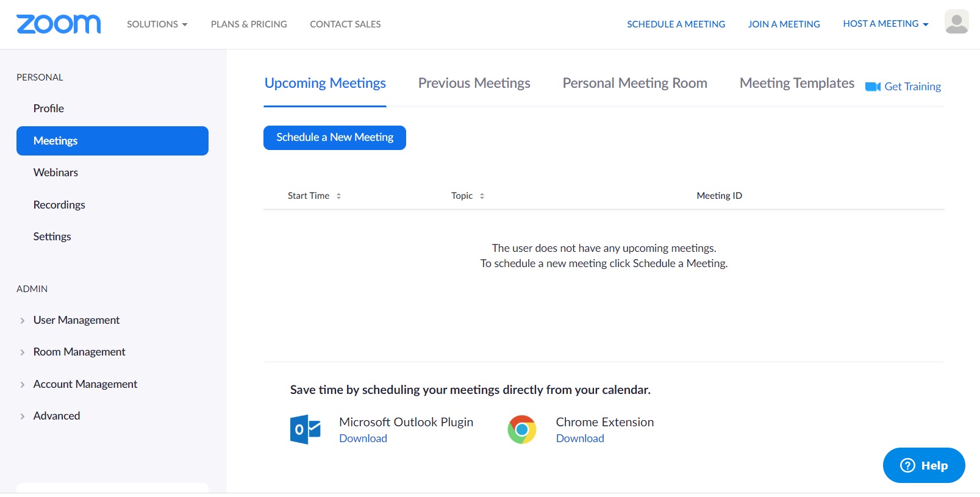
Task: Click the Chrome browser icon
Action: pos(522,429)
